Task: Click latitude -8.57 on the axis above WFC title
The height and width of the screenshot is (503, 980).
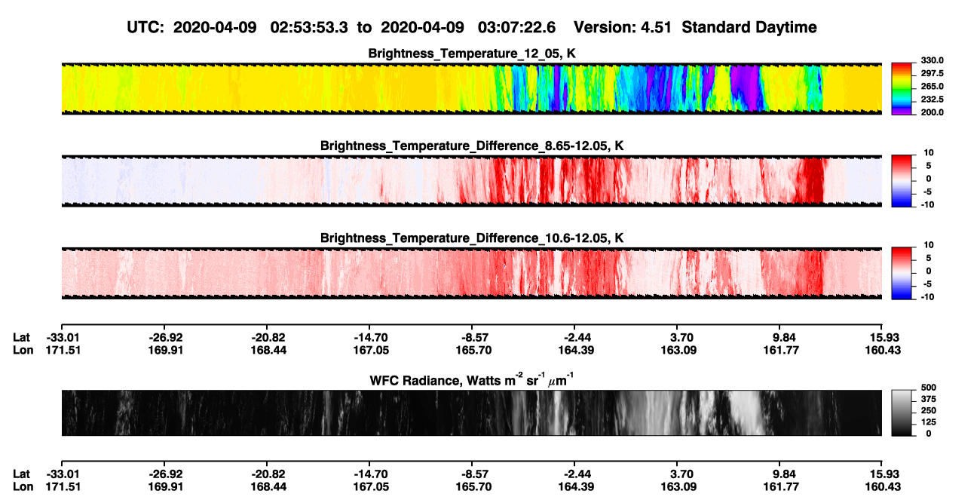Action: coord(471,337)
